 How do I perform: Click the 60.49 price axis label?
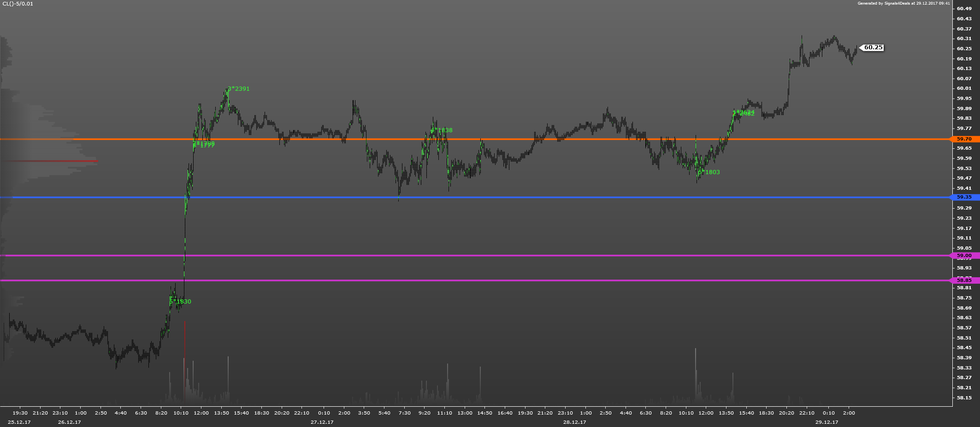pyautogui.click(x=964, y=9)
